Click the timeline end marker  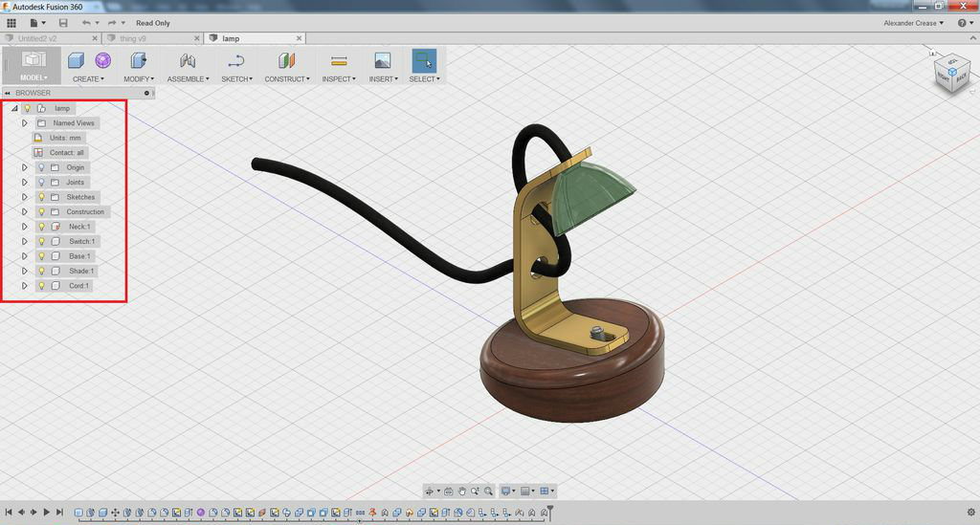(x=550, y=512)
